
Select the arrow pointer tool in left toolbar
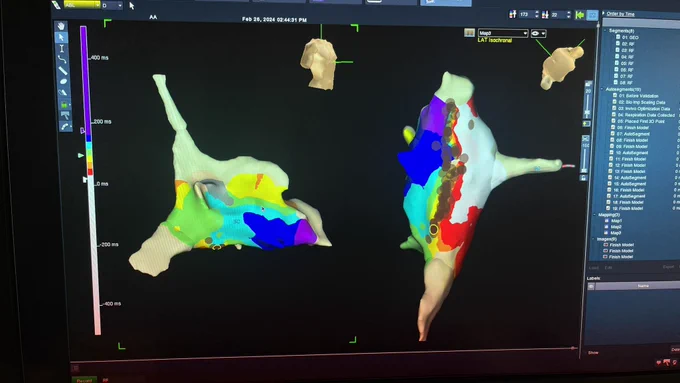pyautogui.click(x=61, y=37)
